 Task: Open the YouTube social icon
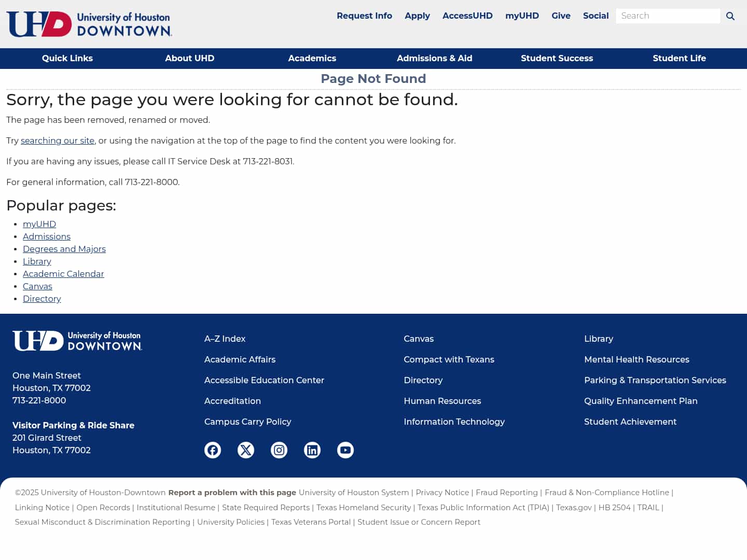point(345,450)
